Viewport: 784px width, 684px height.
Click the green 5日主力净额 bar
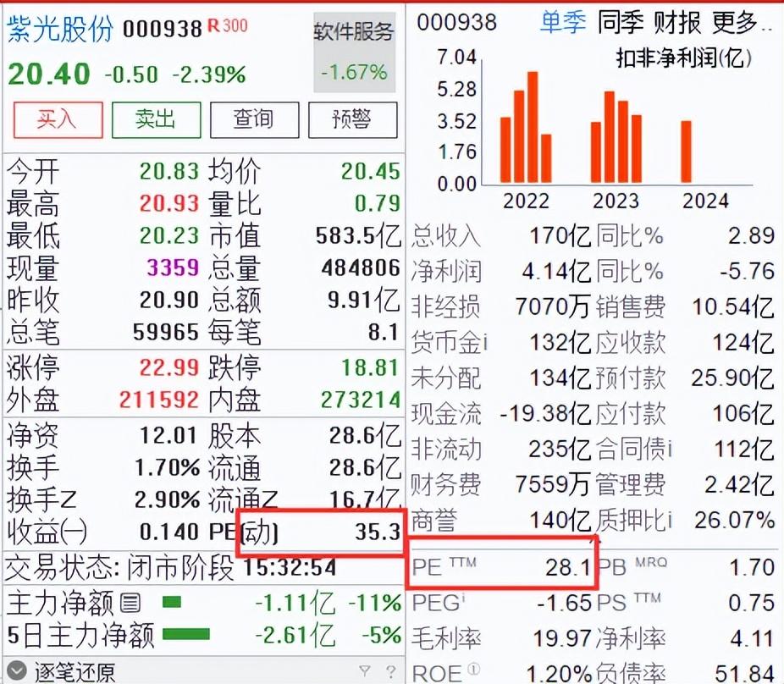186,634
